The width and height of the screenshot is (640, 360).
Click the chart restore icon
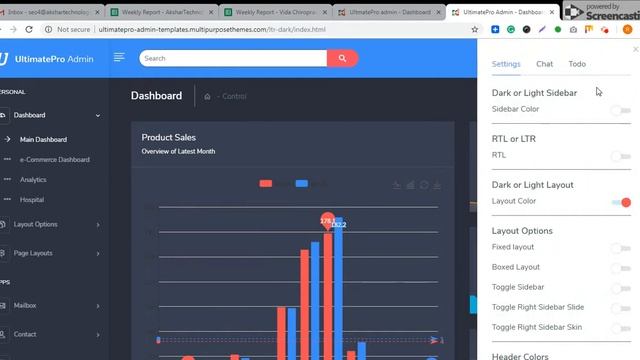pyautogui.click(x=424, y=185)
